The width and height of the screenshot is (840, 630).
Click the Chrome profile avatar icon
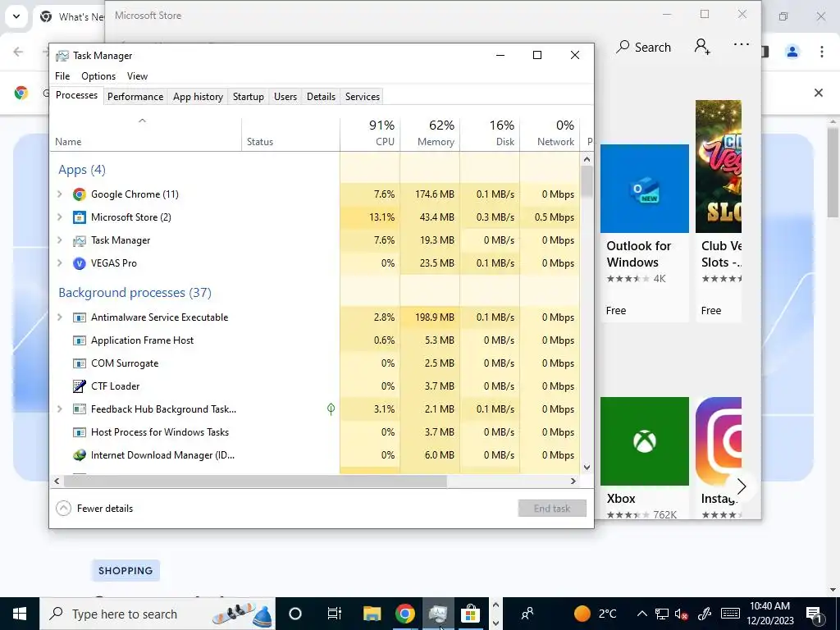792,52
